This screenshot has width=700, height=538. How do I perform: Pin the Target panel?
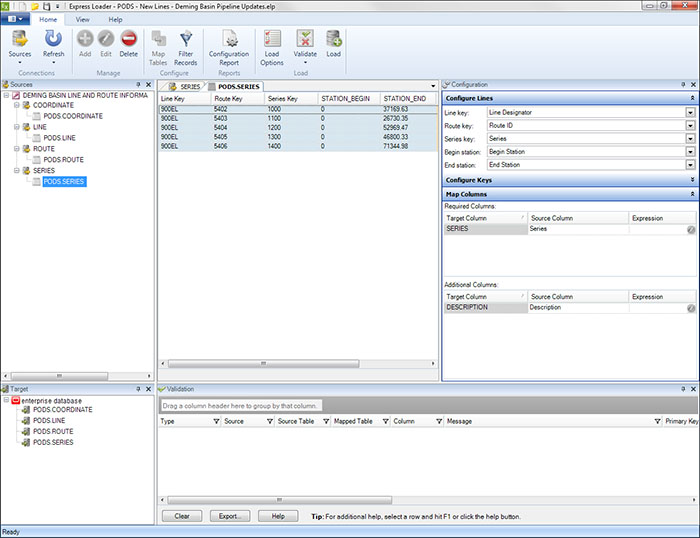tap(138, 389)
